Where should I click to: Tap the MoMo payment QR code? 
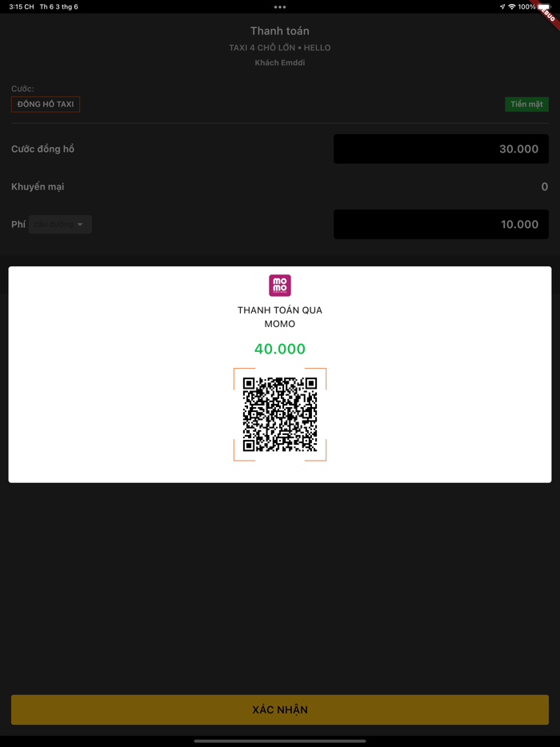coord(280,414)
